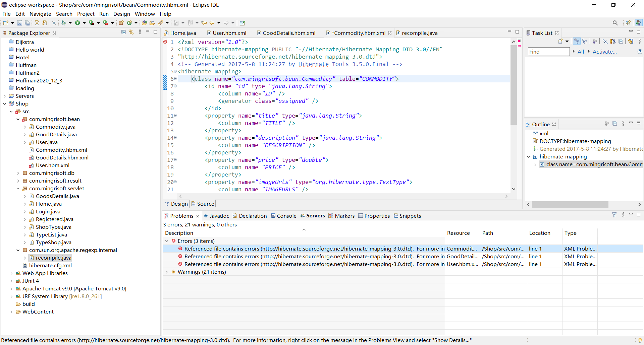644x345 pixels.
Task: Close the Package Explorer view tab
Action: 54,33
